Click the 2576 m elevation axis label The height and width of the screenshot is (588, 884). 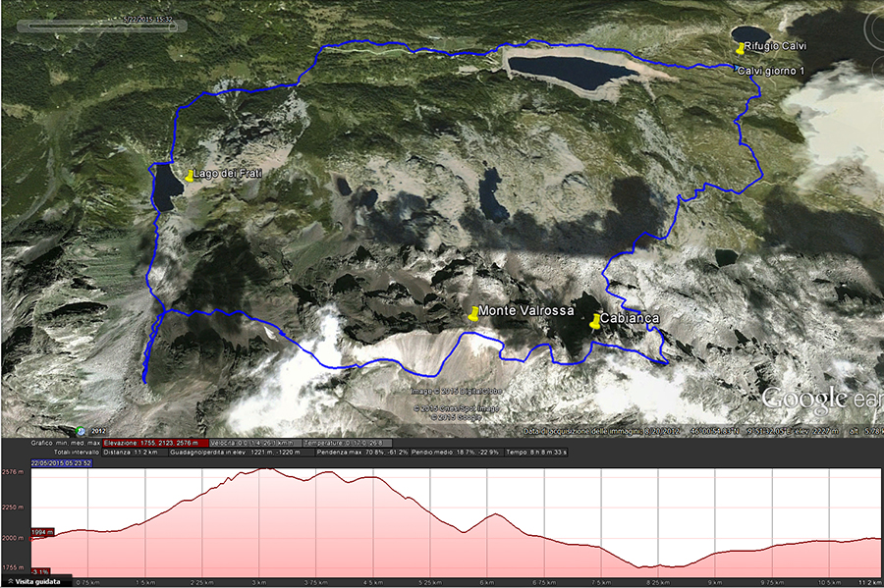click(13, 472)
